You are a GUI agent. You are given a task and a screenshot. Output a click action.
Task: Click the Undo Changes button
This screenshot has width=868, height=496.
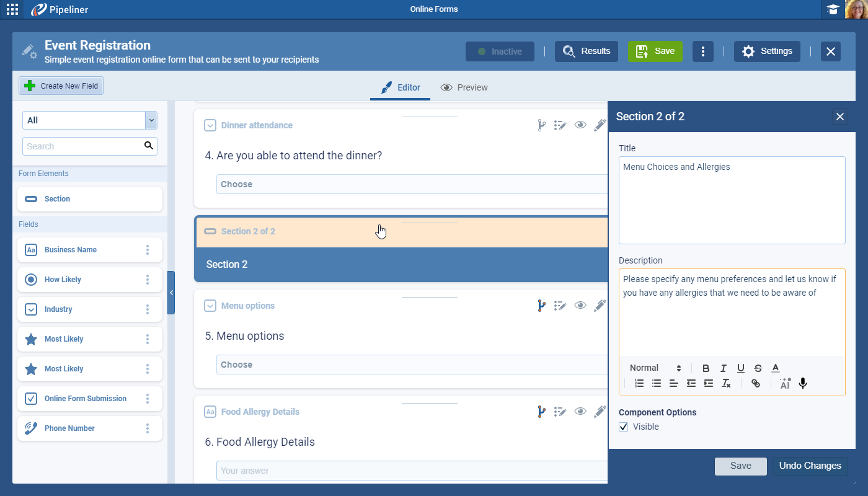tap(810, 466)
